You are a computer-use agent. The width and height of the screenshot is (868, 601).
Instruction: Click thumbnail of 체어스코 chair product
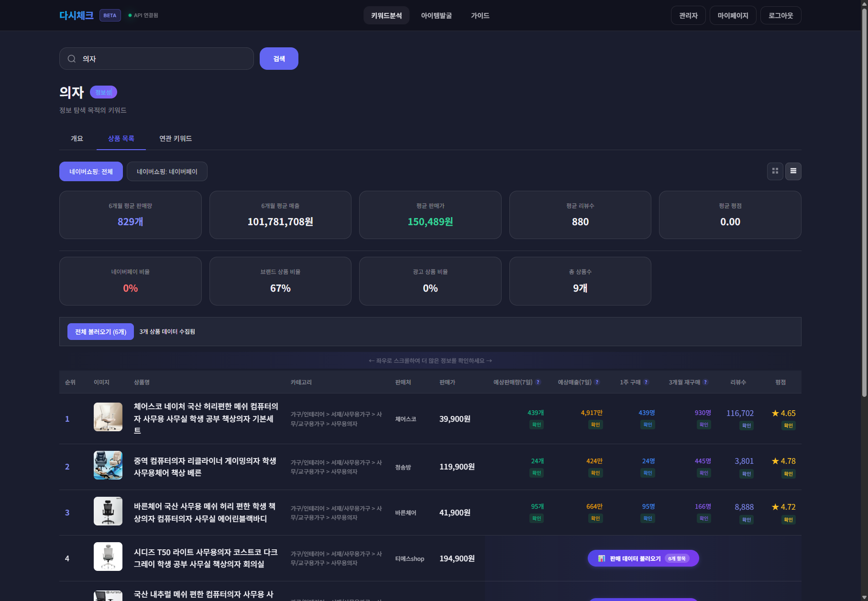point(108,417)
